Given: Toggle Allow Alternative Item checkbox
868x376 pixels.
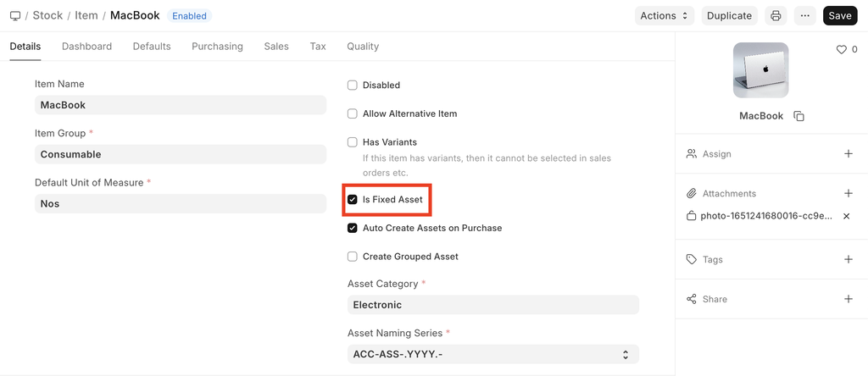Looking at the screenshot, I should point(353,113).
